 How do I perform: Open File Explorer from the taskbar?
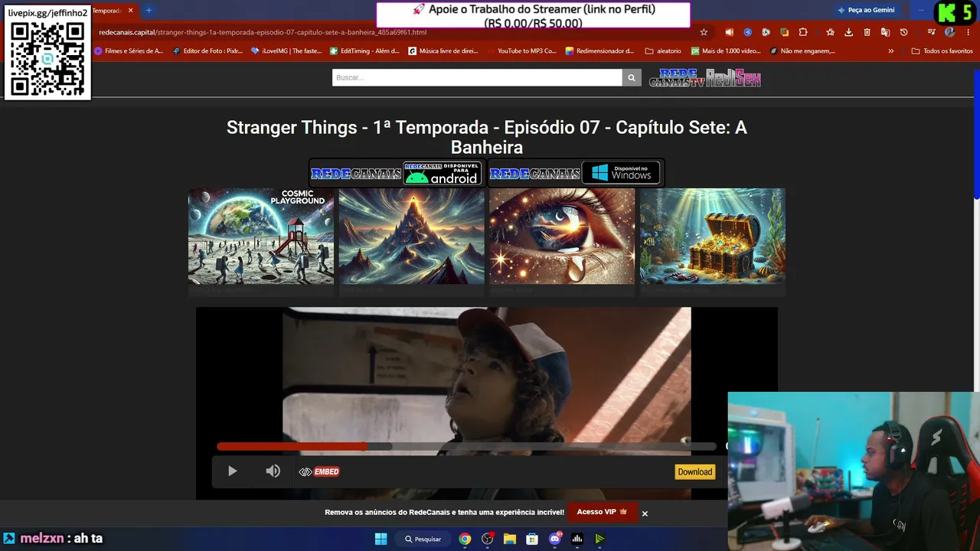[510, 539]
